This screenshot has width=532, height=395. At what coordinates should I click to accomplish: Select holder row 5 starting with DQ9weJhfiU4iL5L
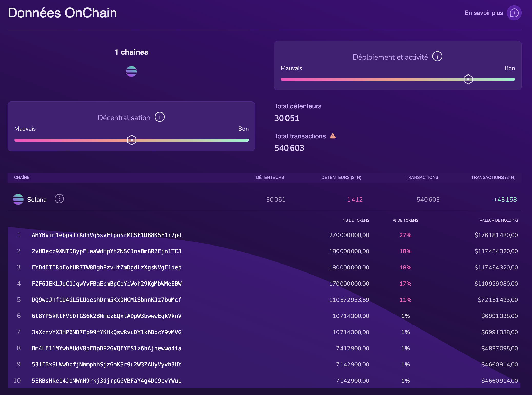[x=106, y=300]
